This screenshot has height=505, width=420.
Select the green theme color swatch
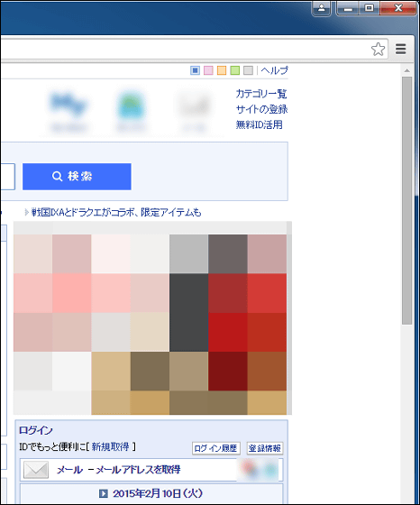[x=234, y=70]
